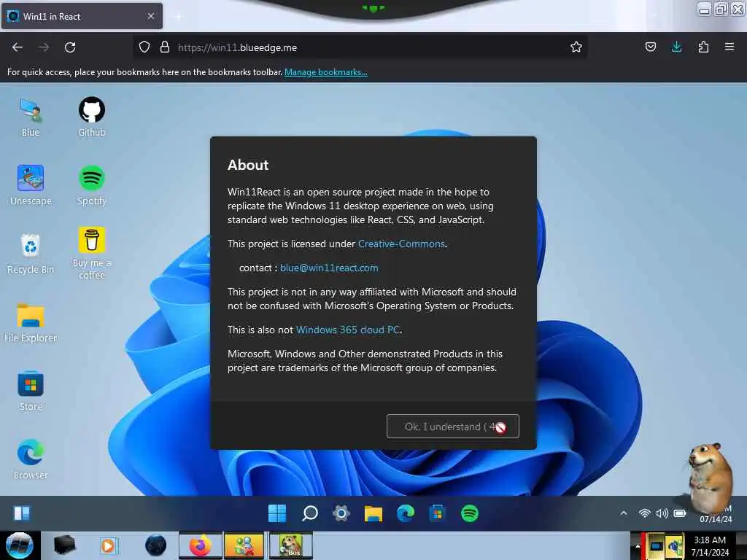Open the Win11 Start menu button
Screen dimensions: 747x560
(x=277, y=513)
